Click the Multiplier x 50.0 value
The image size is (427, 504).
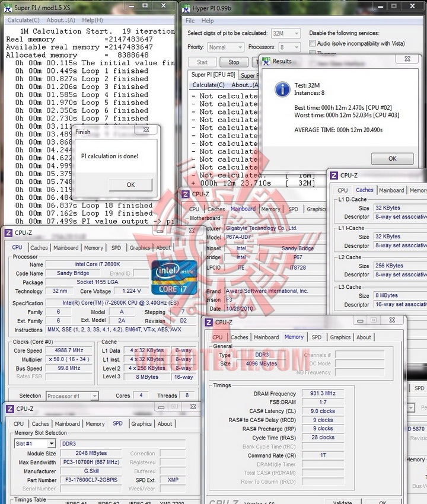click(69, 359)
